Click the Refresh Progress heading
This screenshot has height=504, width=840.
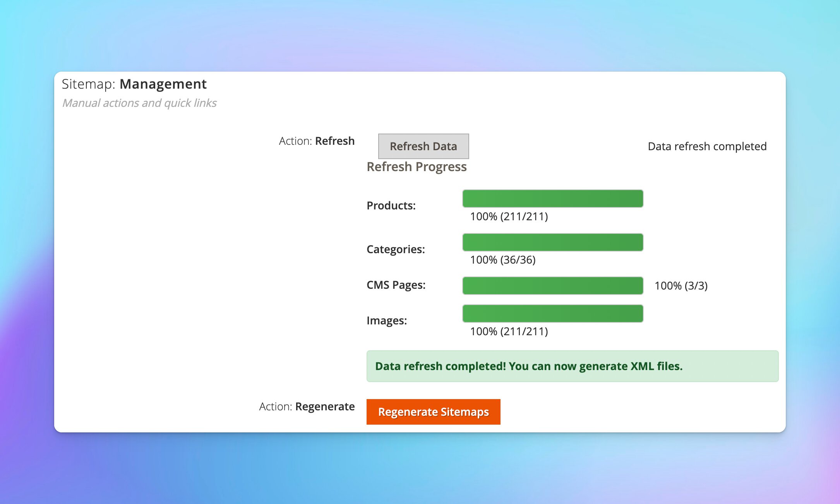417,167
